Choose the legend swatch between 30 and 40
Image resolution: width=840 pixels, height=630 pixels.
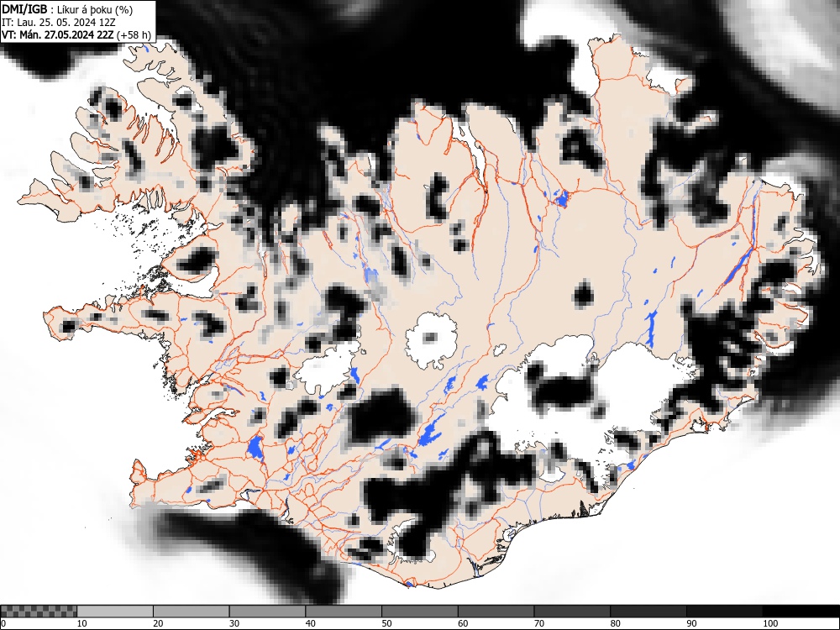pos(267,612)
